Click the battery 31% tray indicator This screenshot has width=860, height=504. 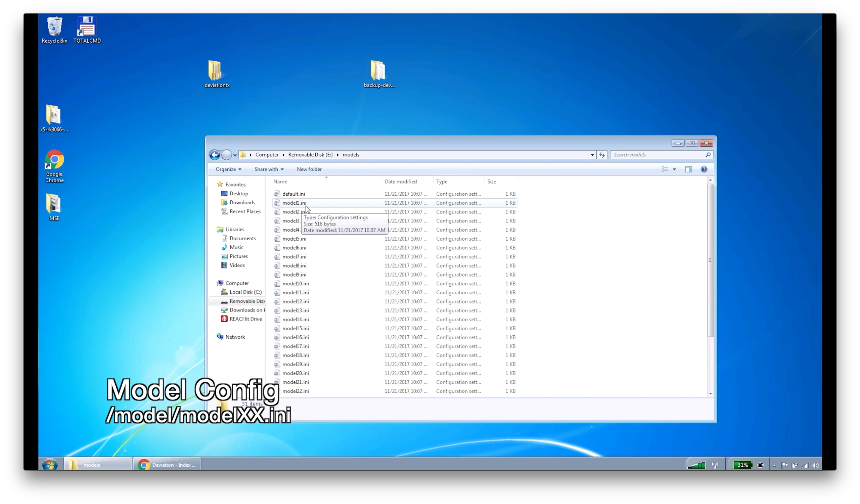(743, 465)
